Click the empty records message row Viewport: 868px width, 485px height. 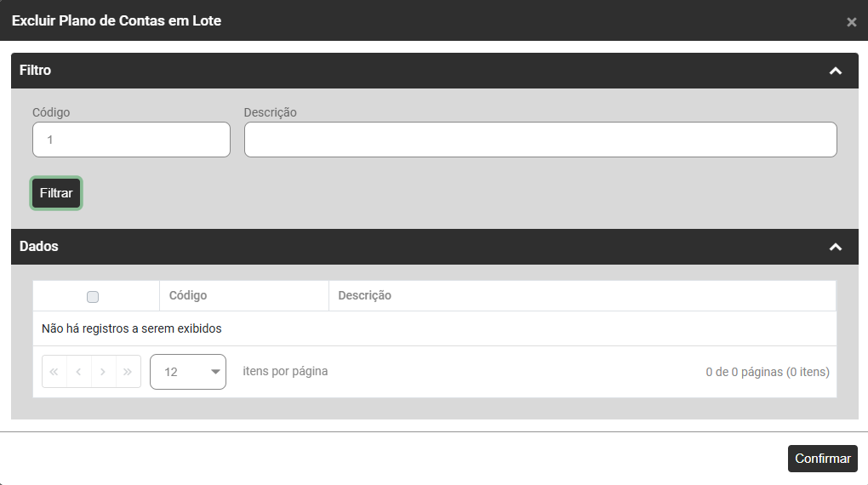pos(132,328)
